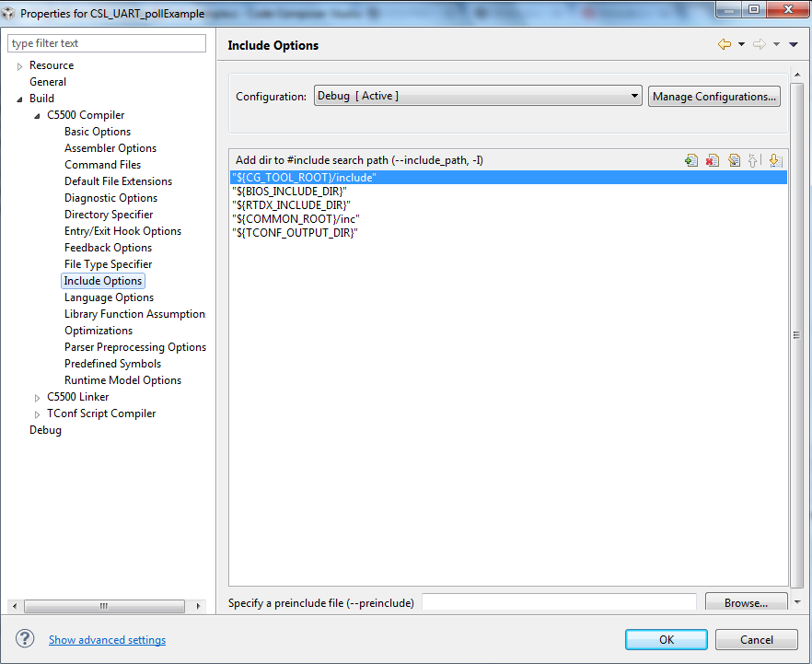Open Command Files page
The height and width of the screenshot is (664, 812).
102,165
